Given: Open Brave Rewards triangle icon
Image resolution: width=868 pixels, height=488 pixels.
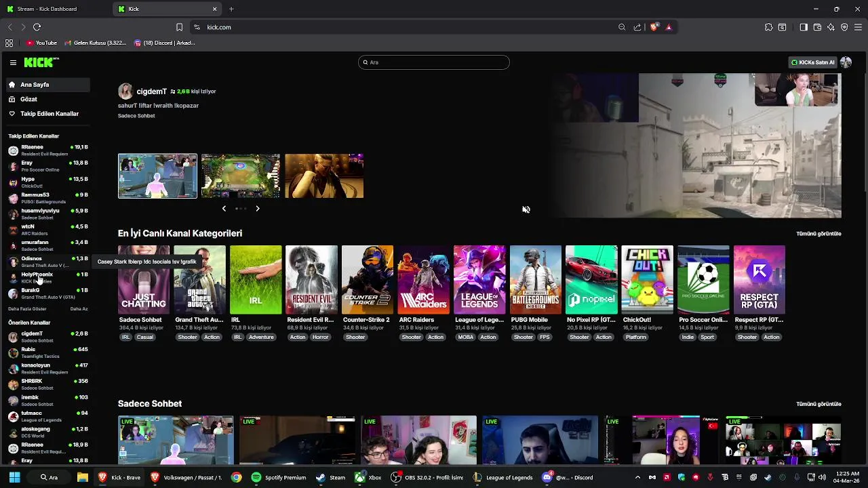Looking at the screenshot, I should point(669,27).
